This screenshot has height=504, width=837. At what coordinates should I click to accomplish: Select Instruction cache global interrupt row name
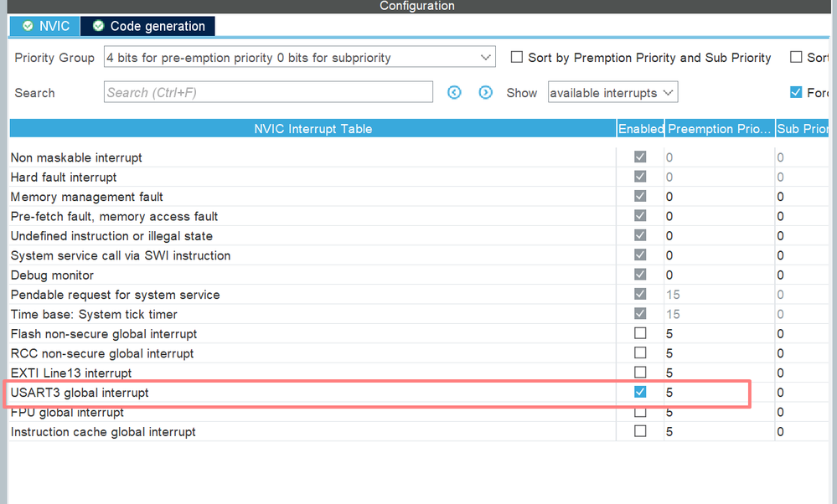103,432
